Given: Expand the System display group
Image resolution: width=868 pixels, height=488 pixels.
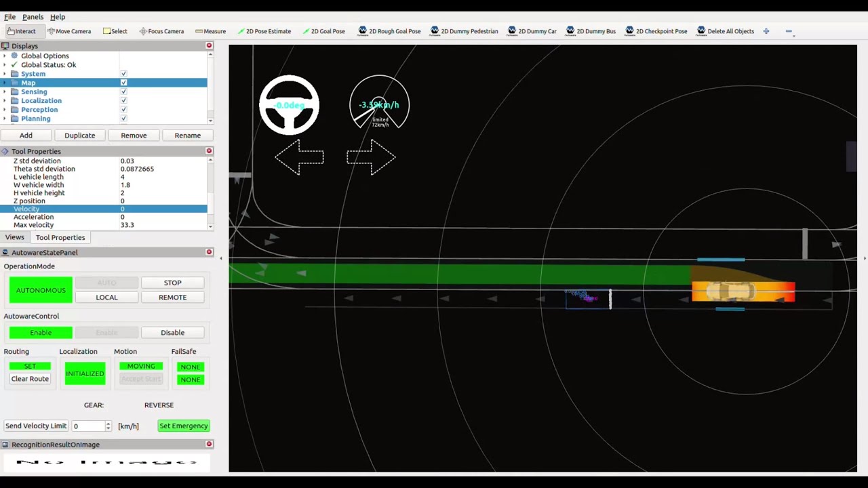Looking at the screenshot, I should click(x=5, y=74).
